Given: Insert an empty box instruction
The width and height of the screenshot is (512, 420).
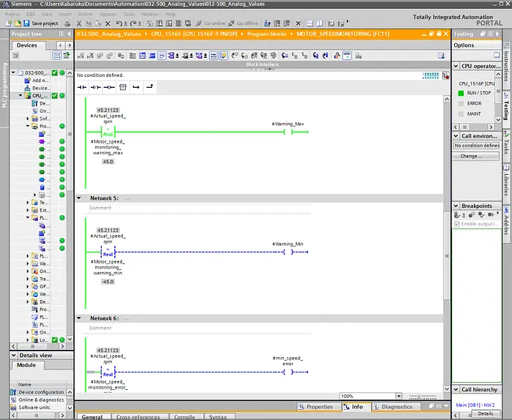Looking at the screenshot, I should pos(123,87).
